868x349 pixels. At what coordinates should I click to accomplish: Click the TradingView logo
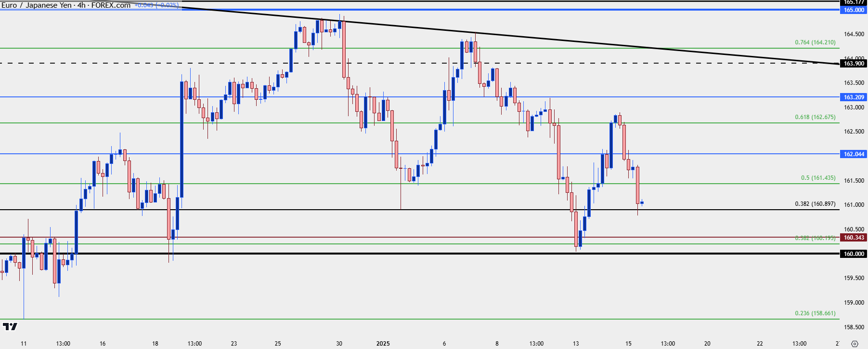pos(10,326)
